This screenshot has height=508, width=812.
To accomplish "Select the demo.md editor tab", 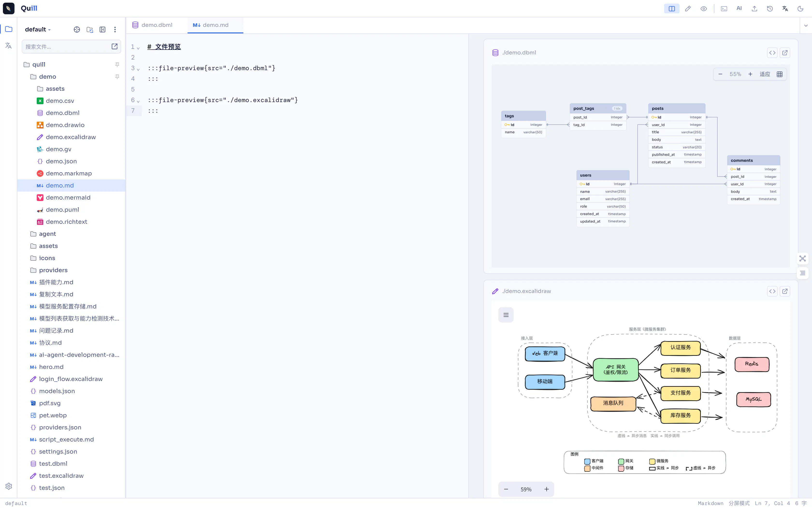I will tap(215, 25).
